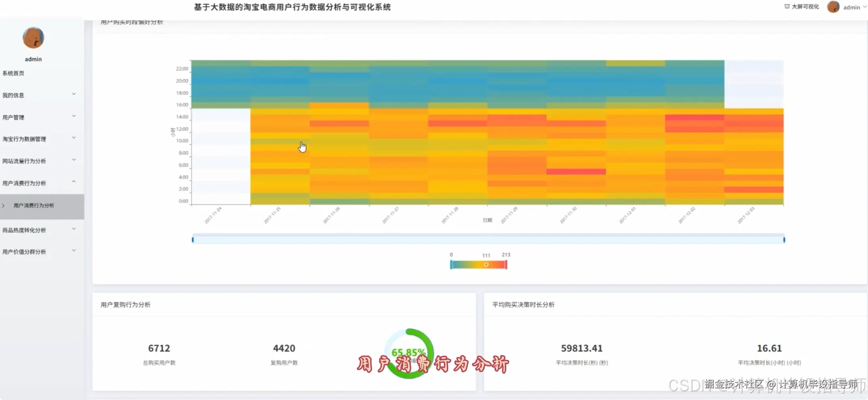
Task: Click the arrow icon beside 用户消费行为分析 submenu
Action: [4, 206]
